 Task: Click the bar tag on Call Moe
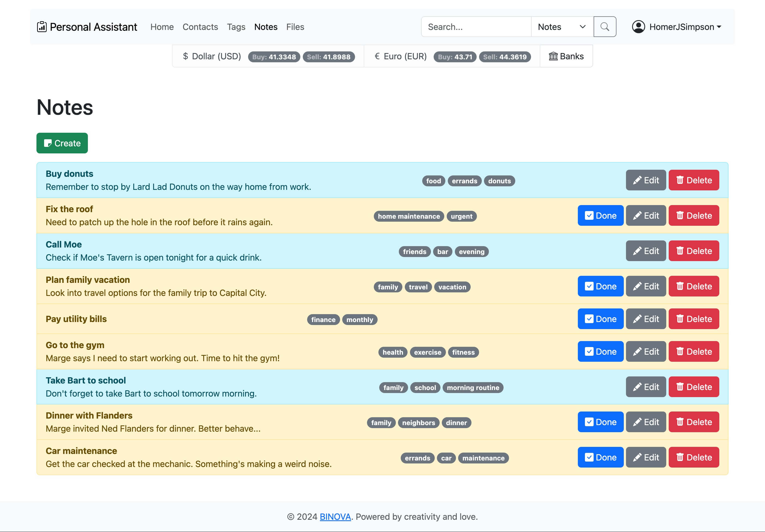click(442, 252)
